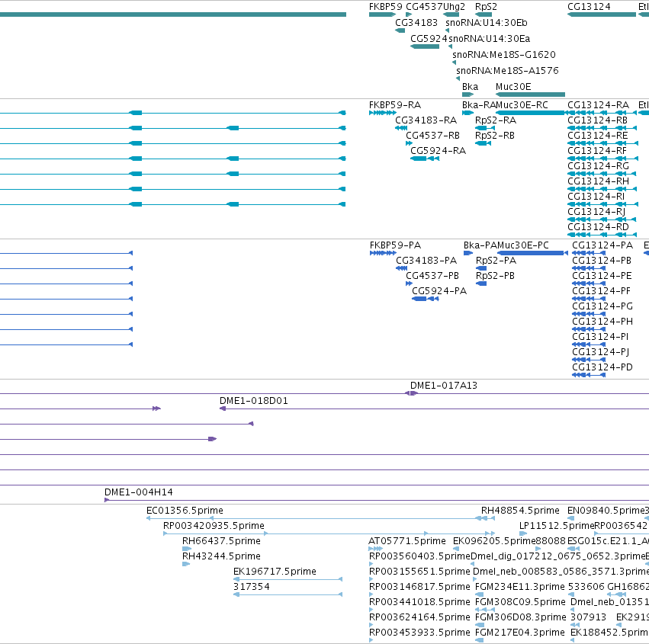
Task: Click the Bka gene feature
Action: (x=467, y=95)
